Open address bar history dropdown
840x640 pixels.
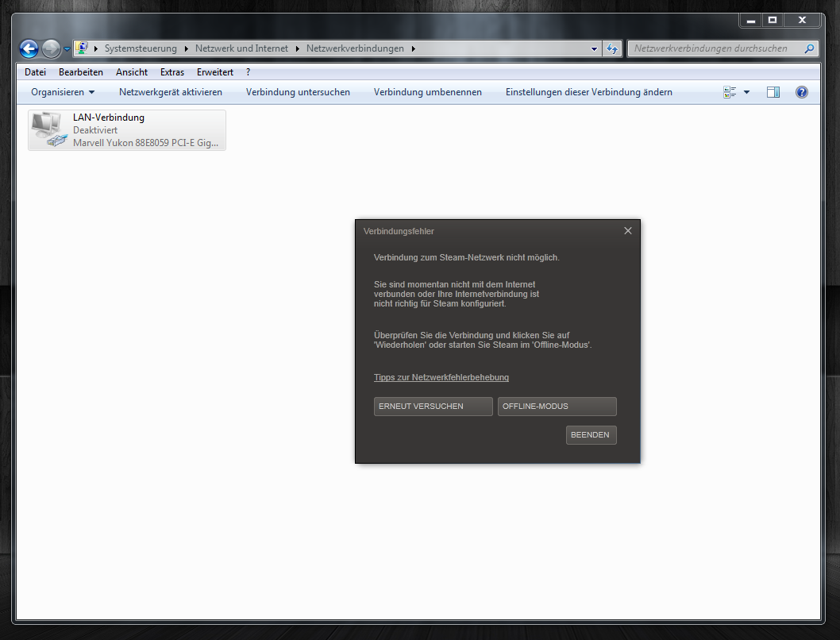(x=594, y=48)
